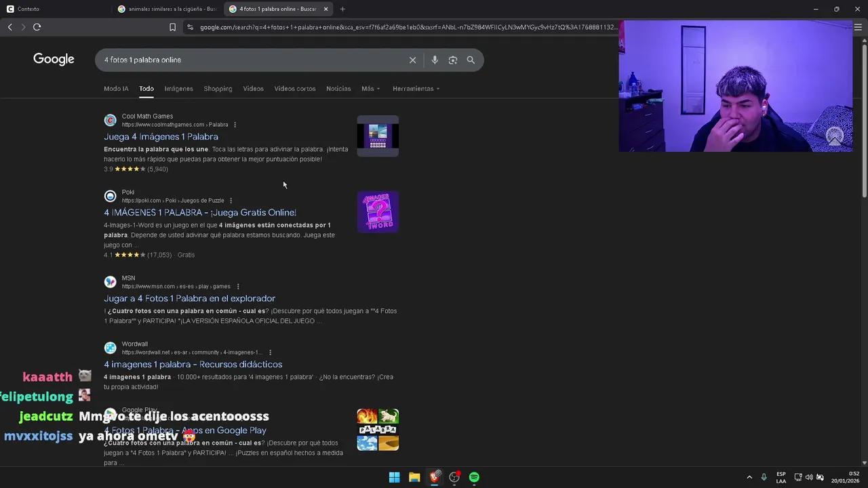This screenshot has width=868, height=488.
Task: Open the Poki 4 Images 1 Word thumbnail
Action: (378, 212)
